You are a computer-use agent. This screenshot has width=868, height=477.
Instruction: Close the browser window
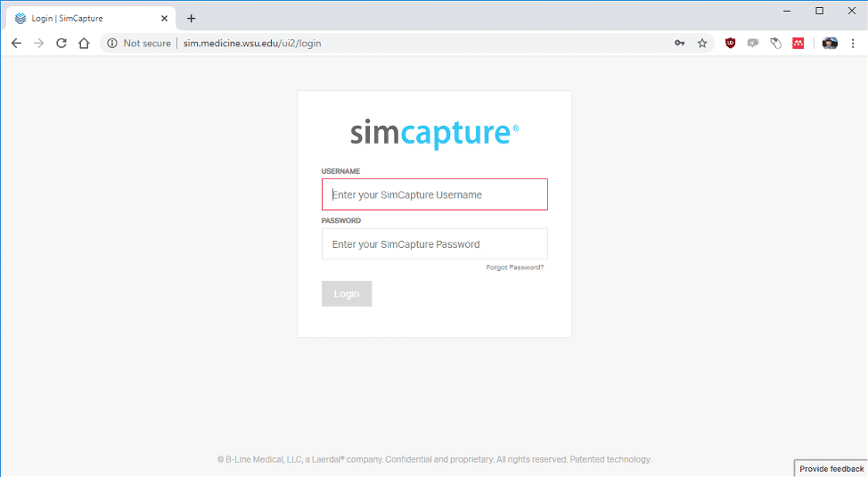click(852, 11)
